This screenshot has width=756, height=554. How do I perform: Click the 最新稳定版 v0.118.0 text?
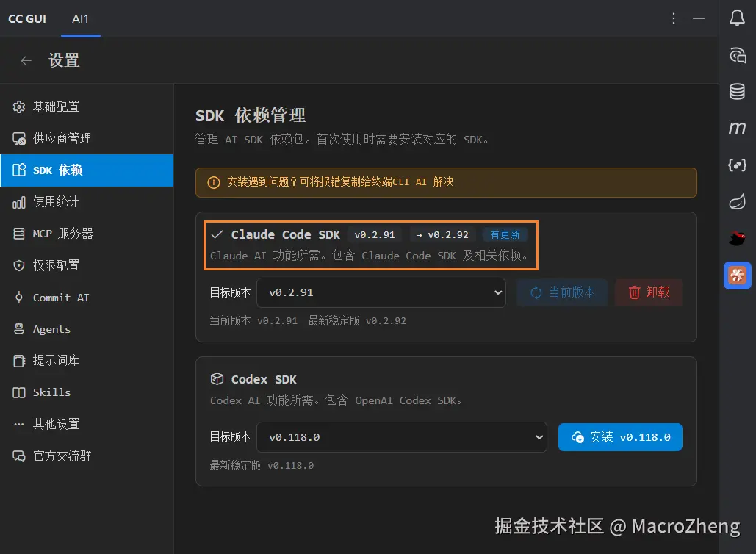262,465
